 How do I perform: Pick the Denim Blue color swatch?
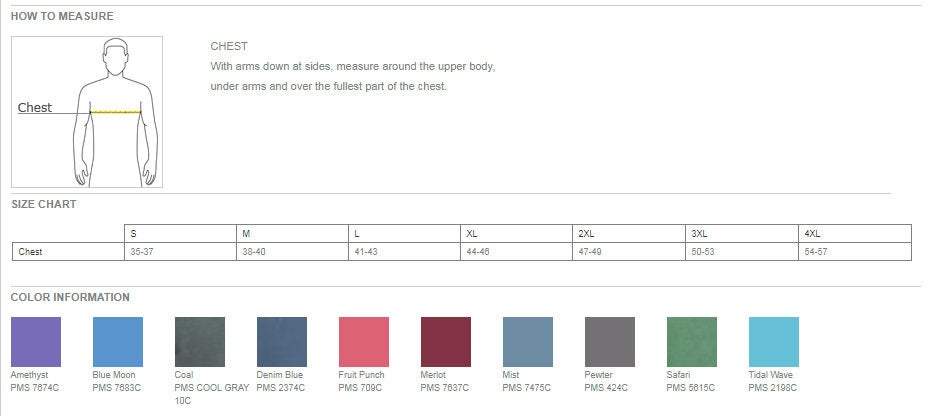[x=282, y=342]
